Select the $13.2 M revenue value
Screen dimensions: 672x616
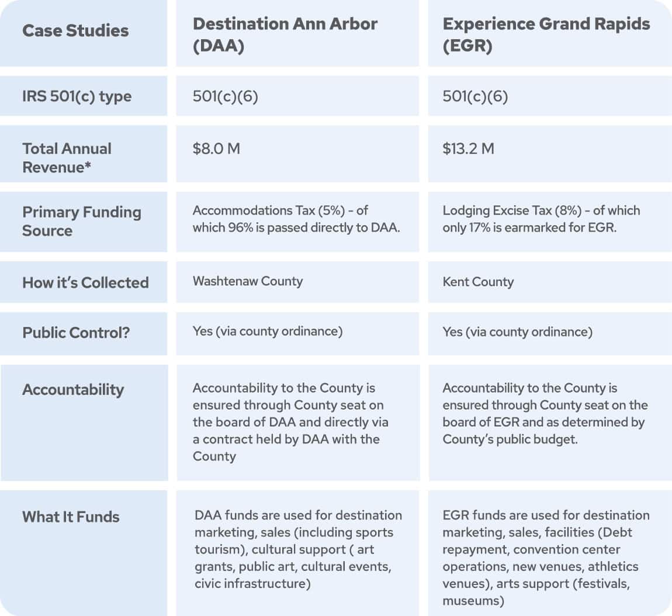(x=468, y=149)
